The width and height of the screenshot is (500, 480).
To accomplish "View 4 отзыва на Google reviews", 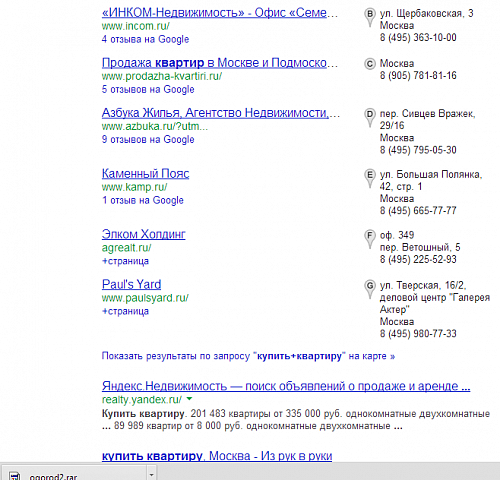I will 145,39.
